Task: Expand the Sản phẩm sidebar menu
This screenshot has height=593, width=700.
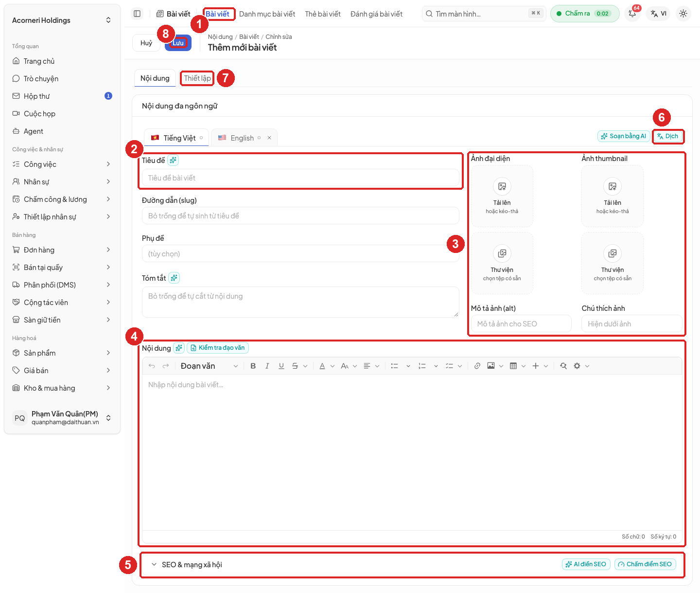Action: pos(62,353)
